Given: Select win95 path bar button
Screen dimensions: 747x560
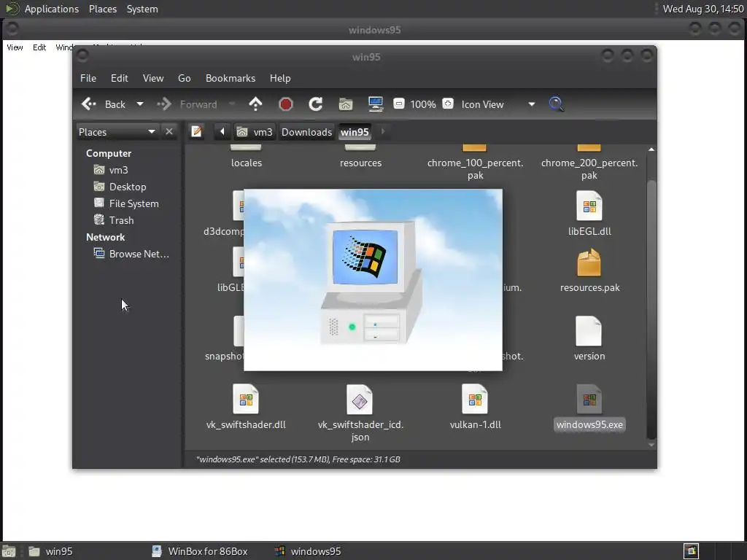Looking at the screenshot, I should pyautogui.click(x=355, y=132).
